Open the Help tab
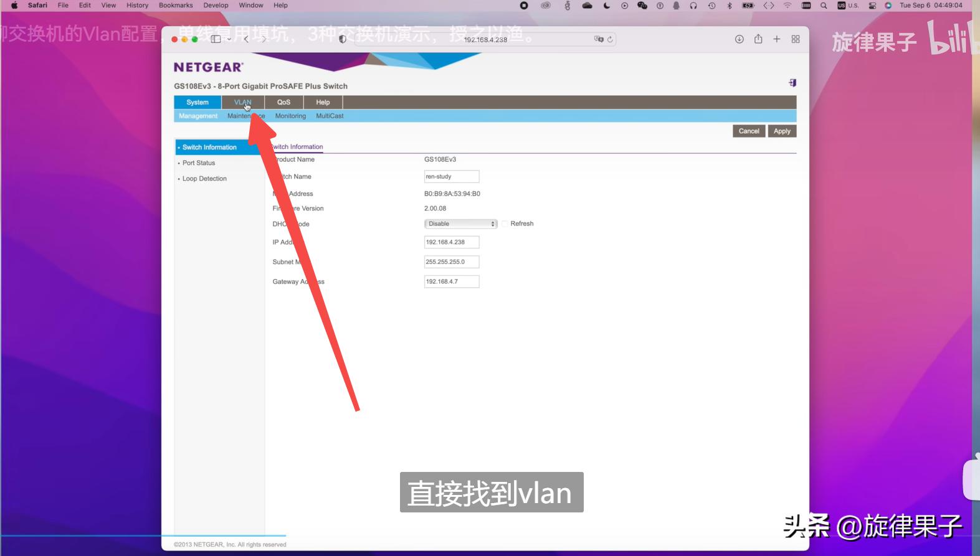This screenshot has height=556, width=980. [x=323, y=102]
